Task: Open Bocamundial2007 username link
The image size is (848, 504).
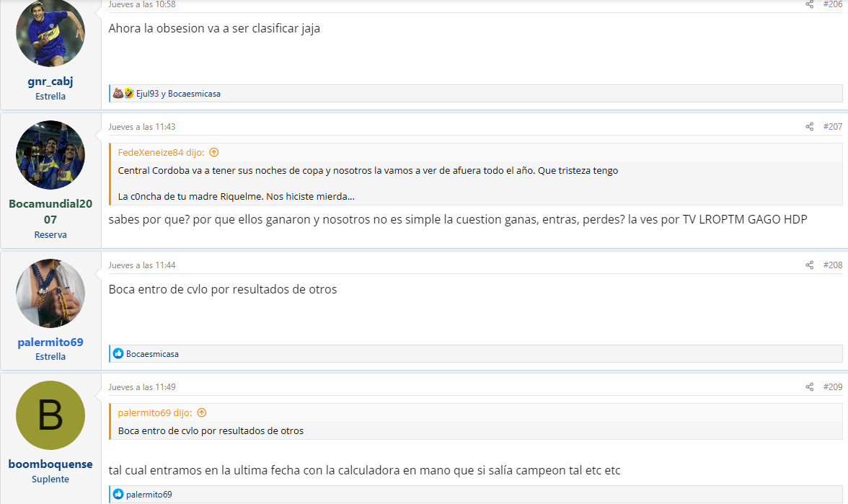Action: coord(50,211)
